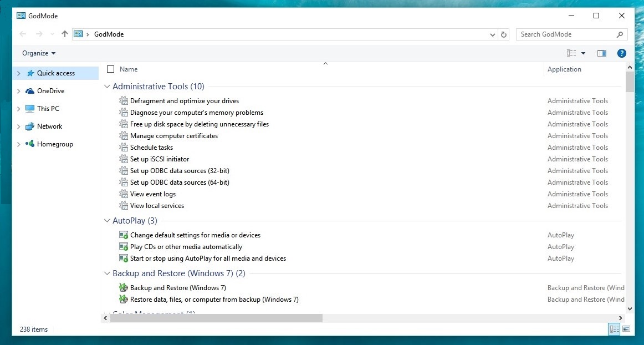
Task: Switch to details view in status bar
Action: 615,329
